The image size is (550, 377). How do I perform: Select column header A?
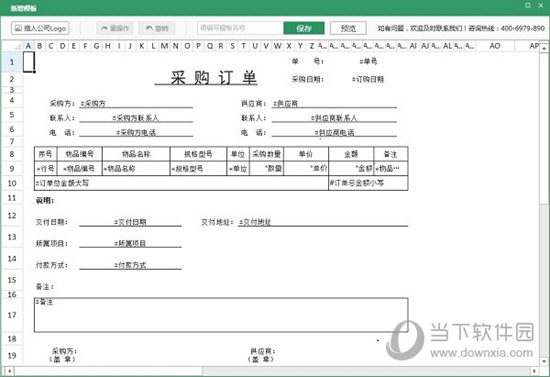pos(28,46)
